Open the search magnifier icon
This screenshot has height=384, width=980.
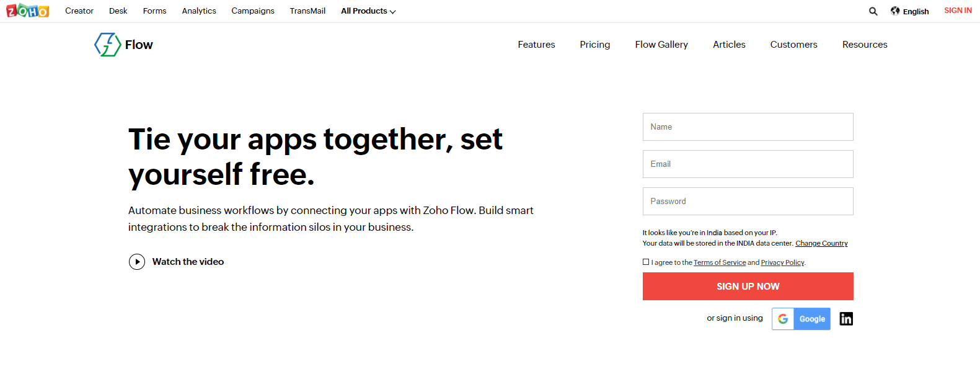(x=873, y=11)
